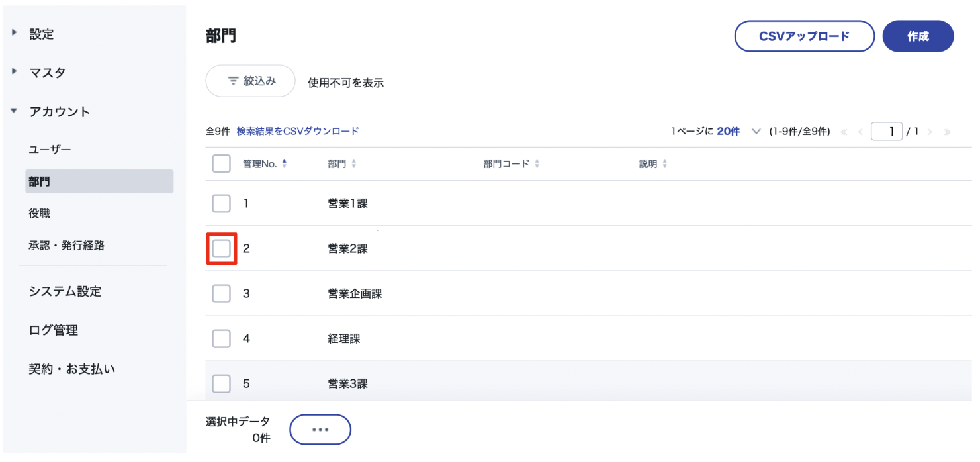Select 部門 in the sidebar
The image size is (980, 462).
(x=99, y=181)
